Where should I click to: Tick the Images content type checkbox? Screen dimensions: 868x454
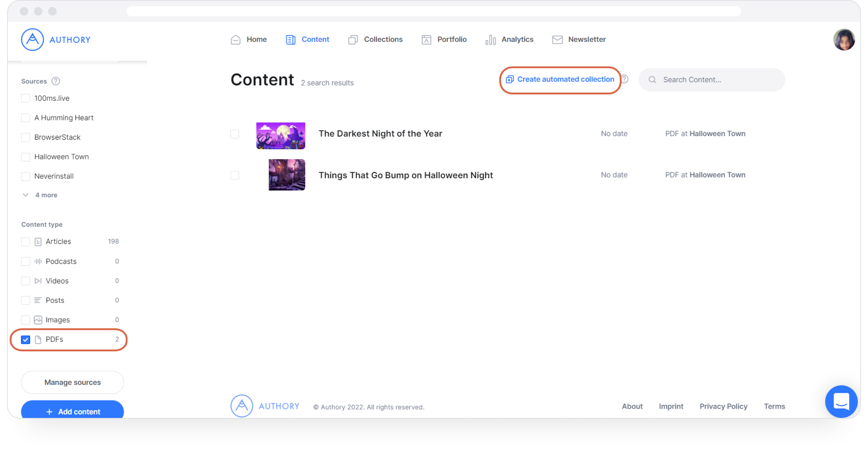[x=25, y=320]
